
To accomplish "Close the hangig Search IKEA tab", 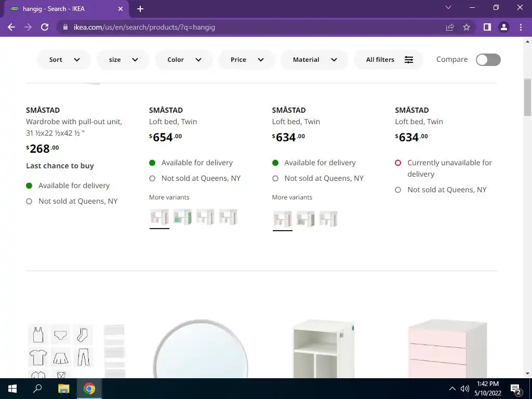I will click(121, 9).
